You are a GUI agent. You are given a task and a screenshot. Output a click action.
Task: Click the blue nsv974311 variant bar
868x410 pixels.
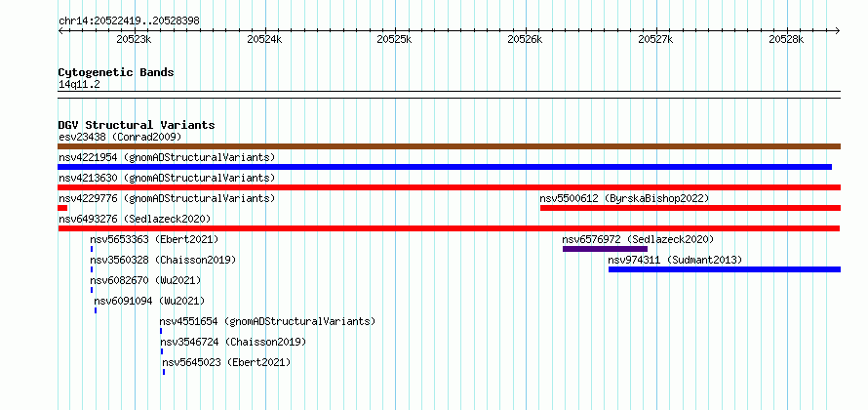coord(725,269)
